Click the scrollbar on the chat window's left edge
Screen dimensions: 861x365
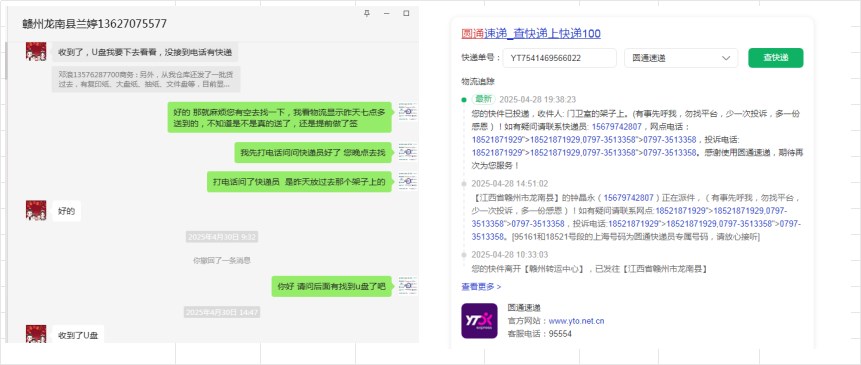(x=7, y=60)
